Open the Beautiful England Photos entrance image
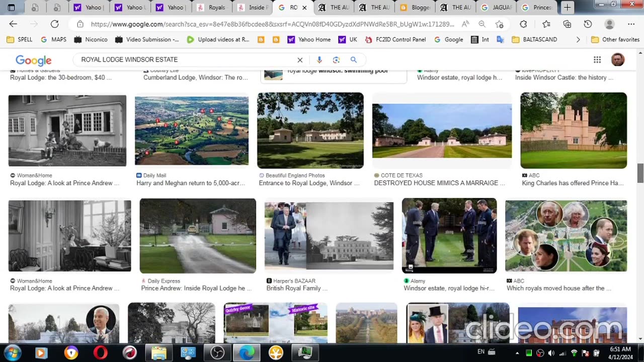This screenshot has height=362, width=644. [310, 130]
